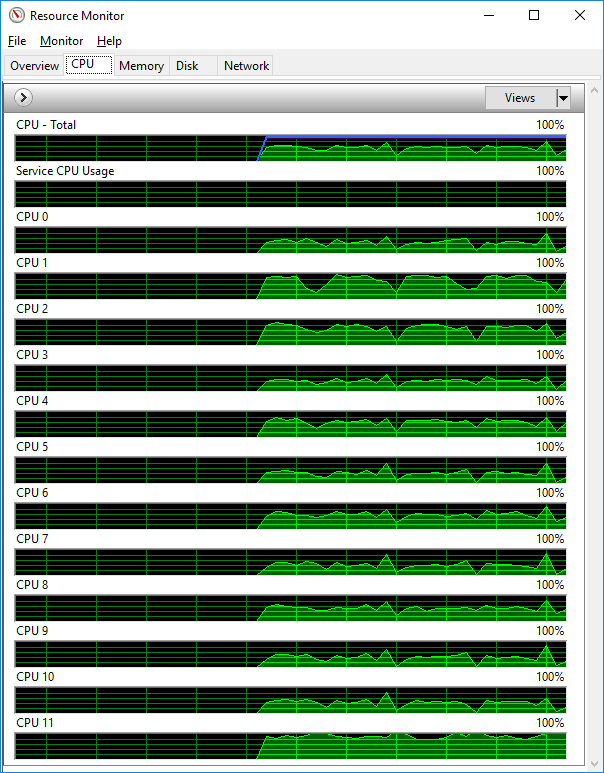Click the CPU - Total graph
Viewport: 604px width, 773px height.
click(290, 148)
